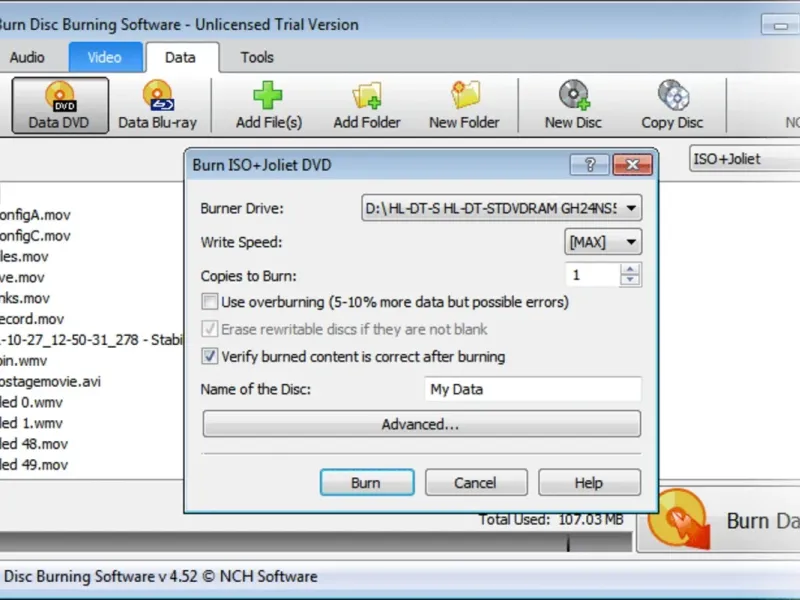This screenshot has width=800, height=600.
Task: Select the file ending in oin.wmv
Action: (x=23, y=361)
